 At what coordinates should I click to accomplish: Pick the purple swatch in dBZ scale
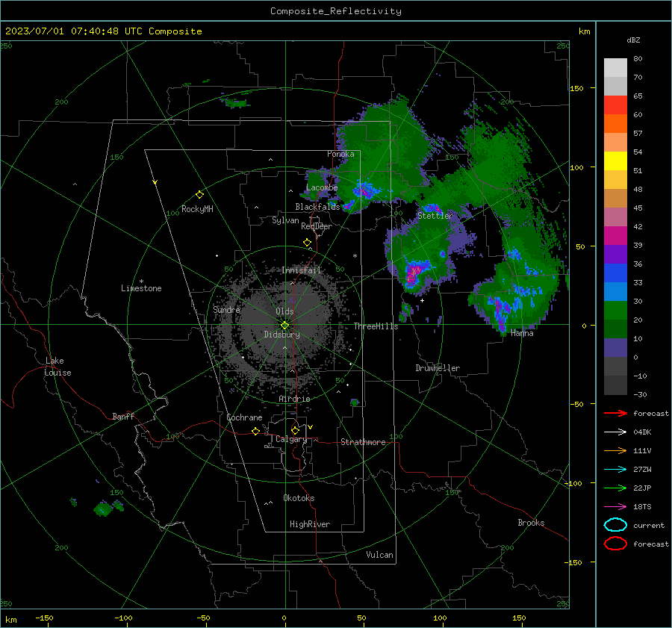[x=615, y=255]
